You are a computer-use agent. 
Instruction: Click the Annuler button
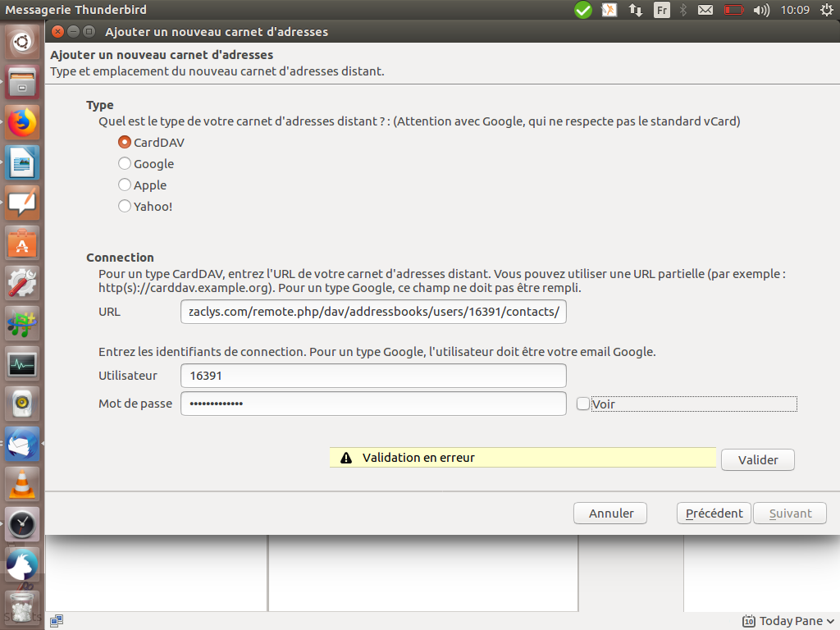(610, 514)
